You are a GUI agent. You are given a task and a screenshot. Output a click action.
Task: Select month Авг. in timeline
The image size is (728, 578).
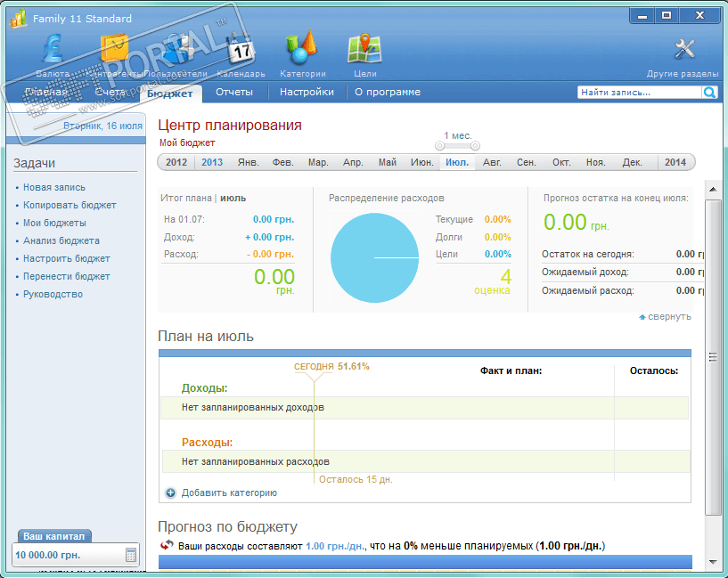(492, 162)
